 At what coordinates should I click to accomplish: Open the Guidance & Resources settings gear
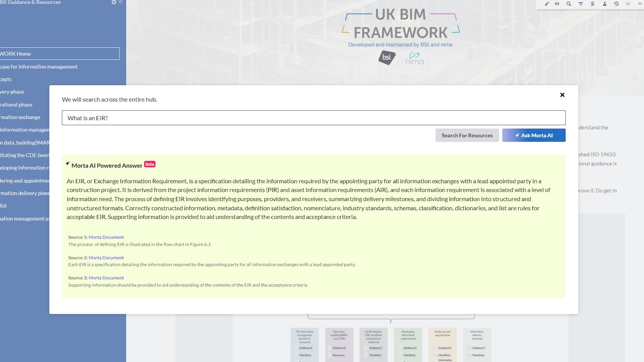tap(113, 2)
